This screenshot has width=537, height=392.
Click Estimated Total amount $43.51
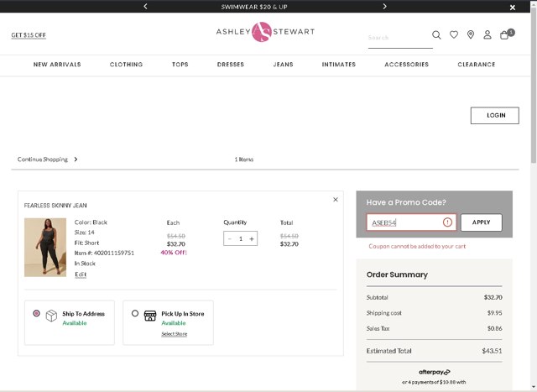click(x=492, y=351)
